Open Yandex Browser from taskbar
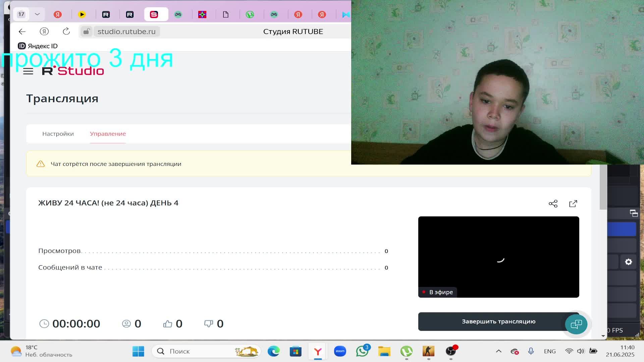This screenshot has height=362, width=644. point(318,351)
